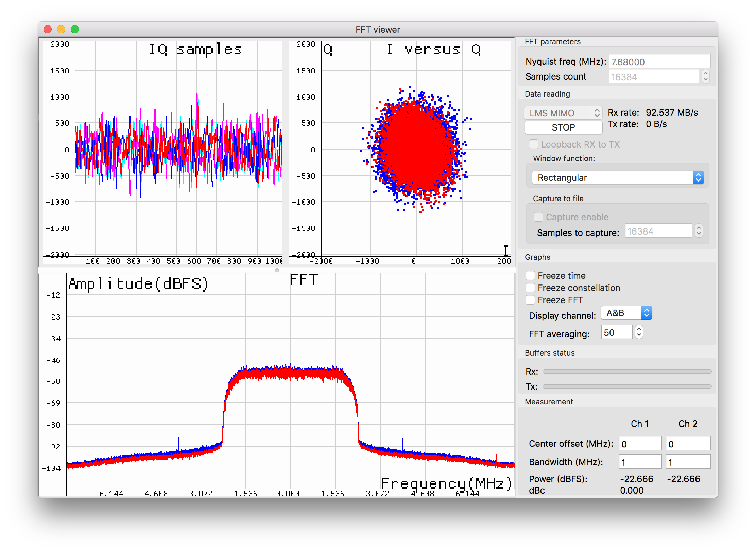Click the FFT viewer window title
756x552 pixels.
[378, 30]
